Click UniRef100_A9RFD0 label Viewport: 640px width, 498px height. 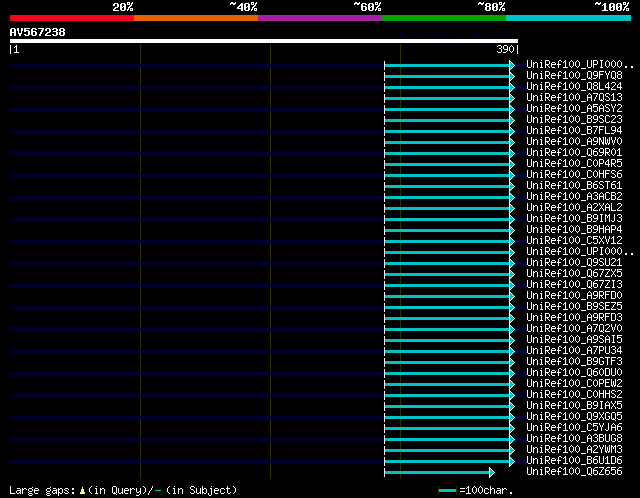(574, 296)
